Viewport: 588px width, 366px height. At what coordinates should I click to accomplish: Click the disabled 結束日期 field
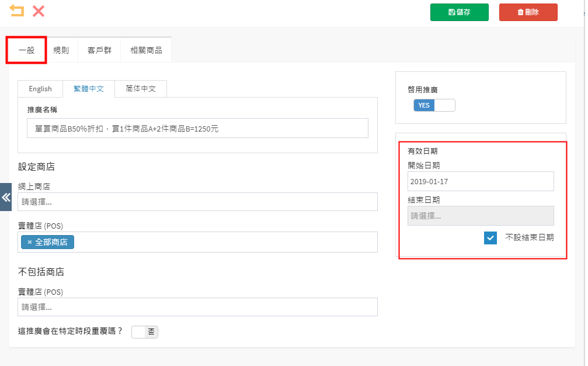pos(481,216)
